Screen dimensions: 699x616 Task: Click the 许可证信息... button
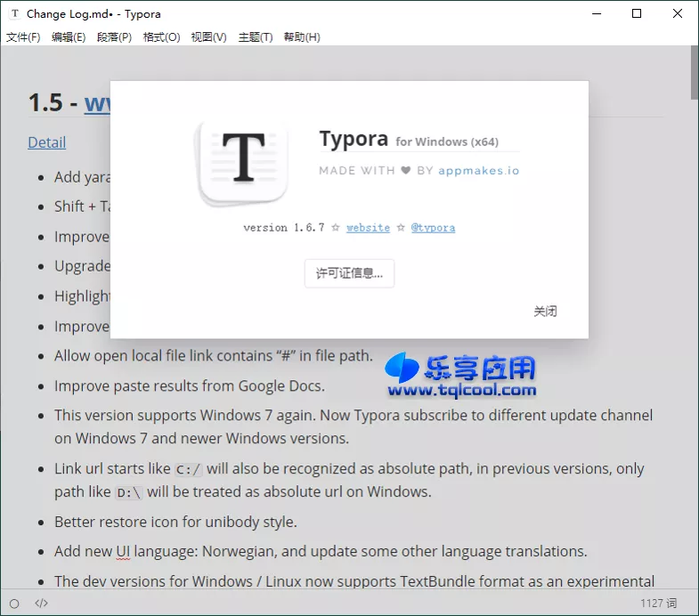[x=349, y=273]
